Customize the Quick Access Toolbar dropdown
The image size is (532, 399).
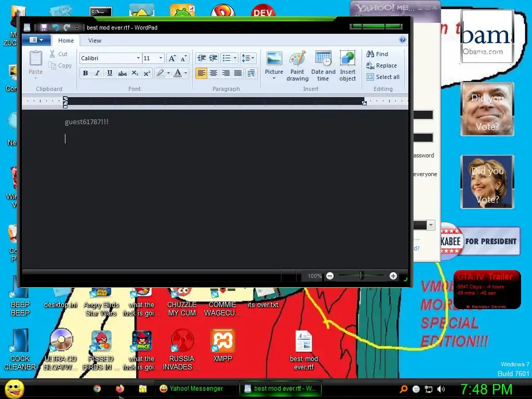click(77, 28)
